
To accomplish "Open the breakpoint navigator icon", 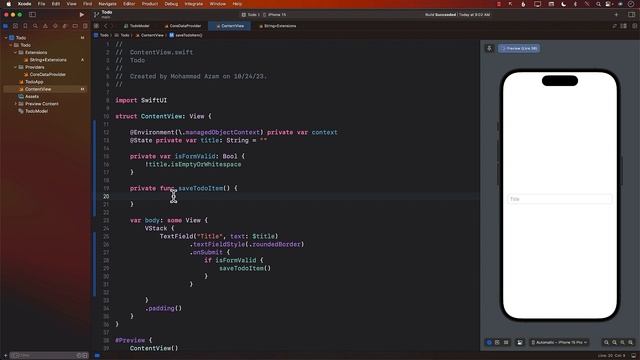I will click(x=75, y=26).
